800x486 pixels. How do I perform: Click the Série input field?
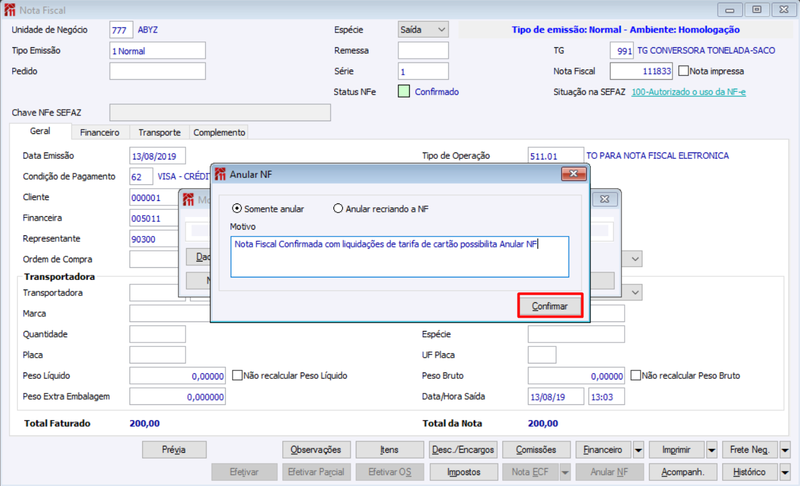pyautogui.click(x=423, y=71)
